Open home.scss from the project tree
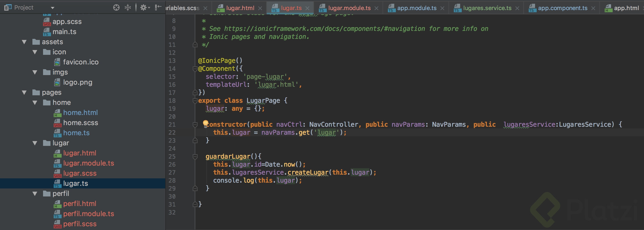This screenshot has width=644, height=230. (x=80, y=123)
